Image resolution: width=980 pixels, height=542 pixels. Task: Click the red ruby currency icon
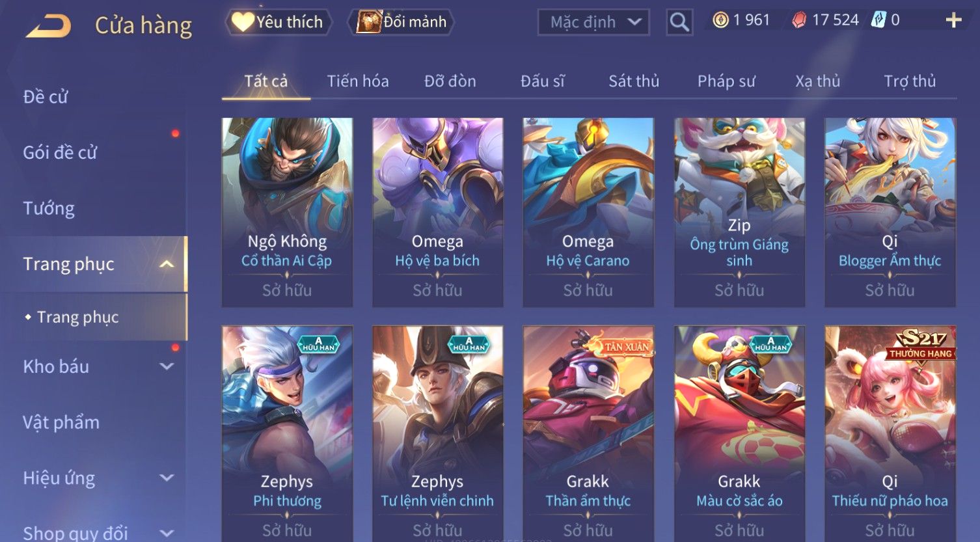pos(799,20)
